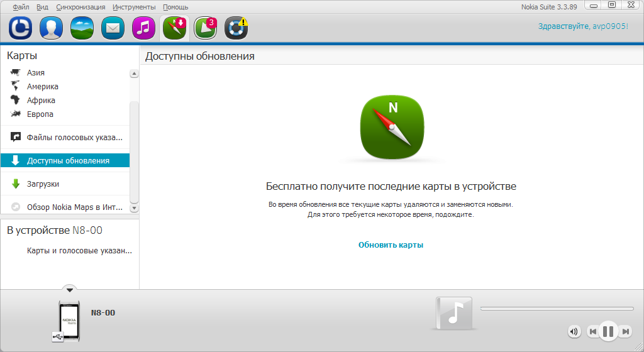Pause the music playback

pyautogui.click(x=608, y=331)
